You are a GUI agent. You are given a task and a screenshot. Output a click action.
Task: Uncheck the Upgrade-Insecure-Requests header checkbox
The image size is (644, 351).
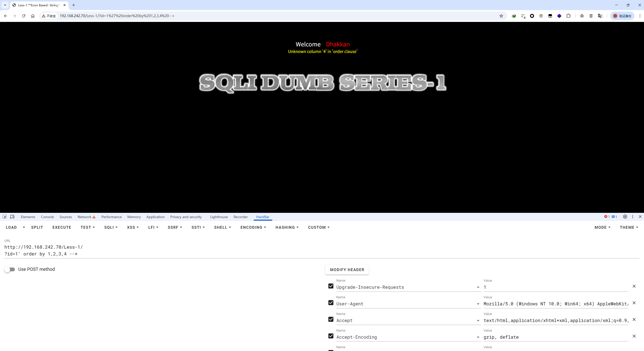coord(331,286)
